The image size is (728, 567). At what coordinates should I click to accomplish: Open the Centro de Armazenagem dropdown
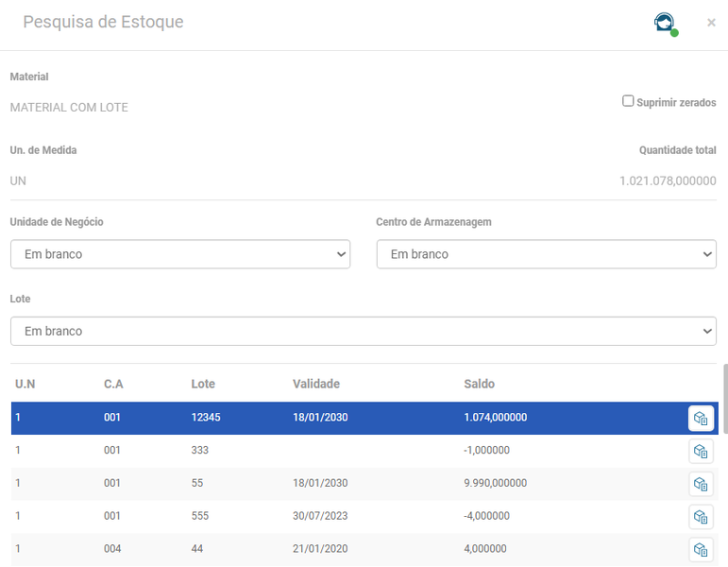tap(547, 254)
